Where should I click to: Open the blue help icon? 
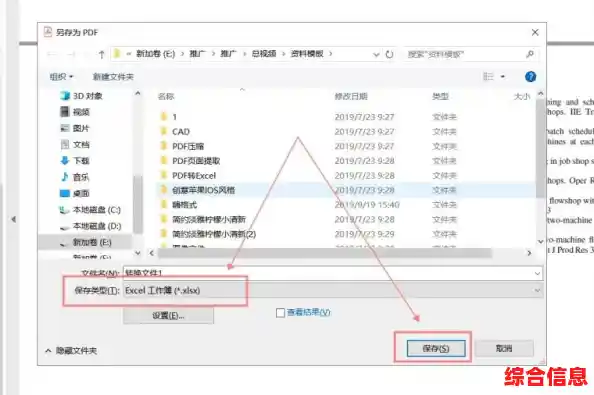[x=530, y=77]
